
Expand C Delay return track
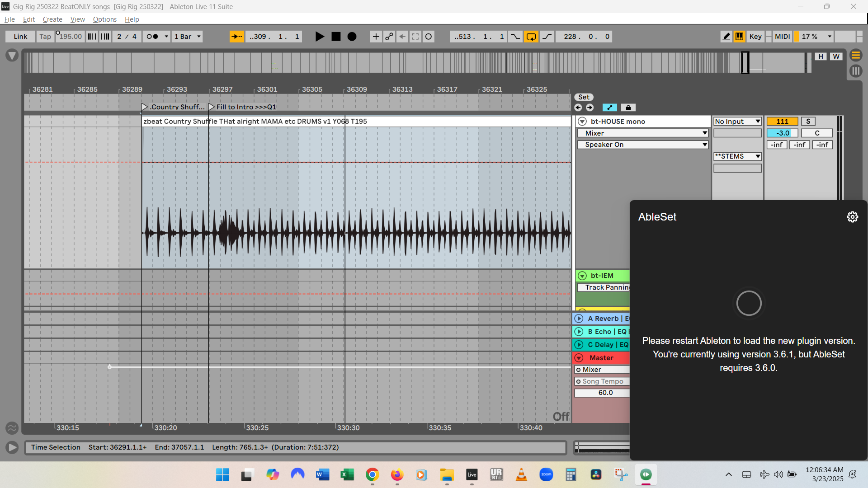(x=579, y=345)
